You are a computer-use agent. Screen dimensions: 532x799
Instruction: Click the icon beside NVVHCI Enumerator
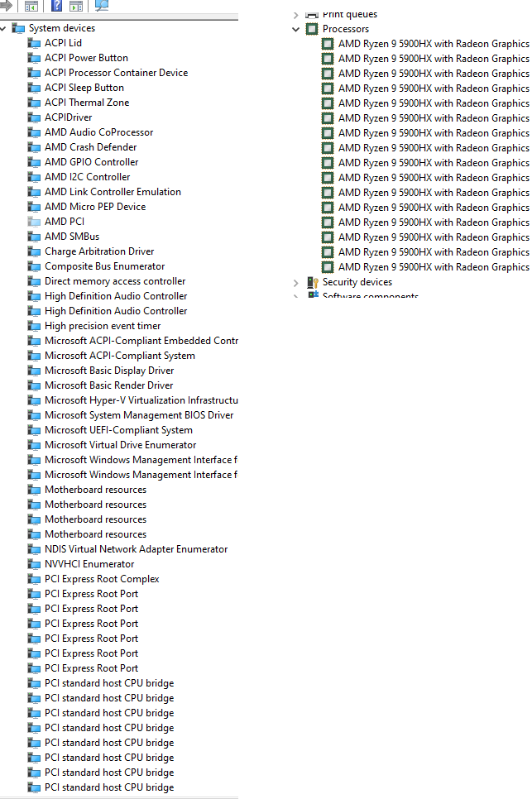34,564
